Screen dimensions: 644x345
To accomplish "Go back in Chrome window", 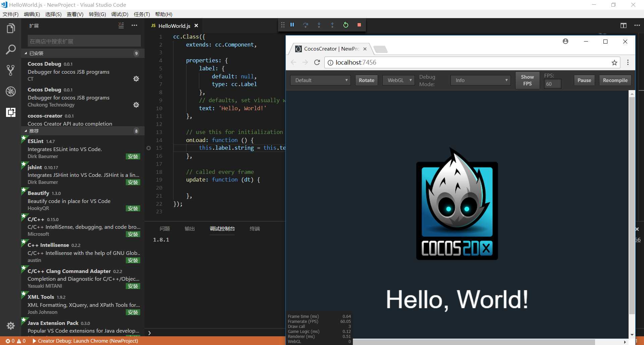I will pyautogui.click(x=293, y=62).
